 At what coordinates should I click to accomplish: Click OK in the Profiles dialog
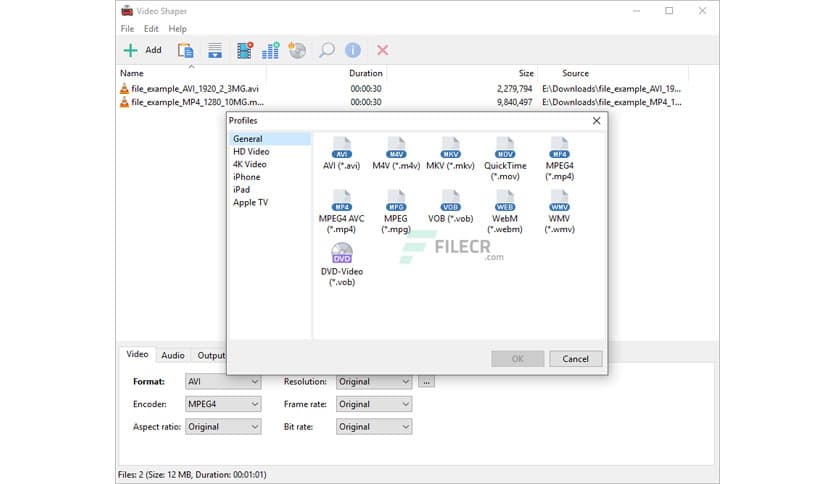[x=518, y=359]
